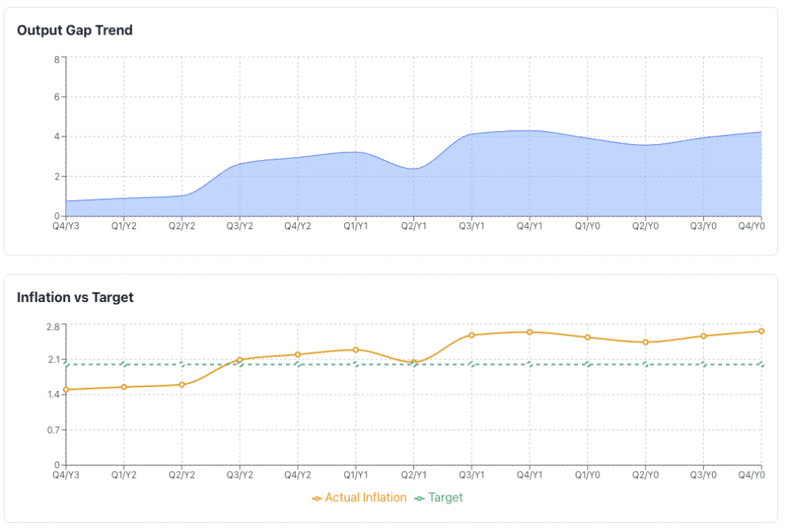
Task: Click Actual Inflation marker at Q1/Y2
Action: [x=124, y=387]
